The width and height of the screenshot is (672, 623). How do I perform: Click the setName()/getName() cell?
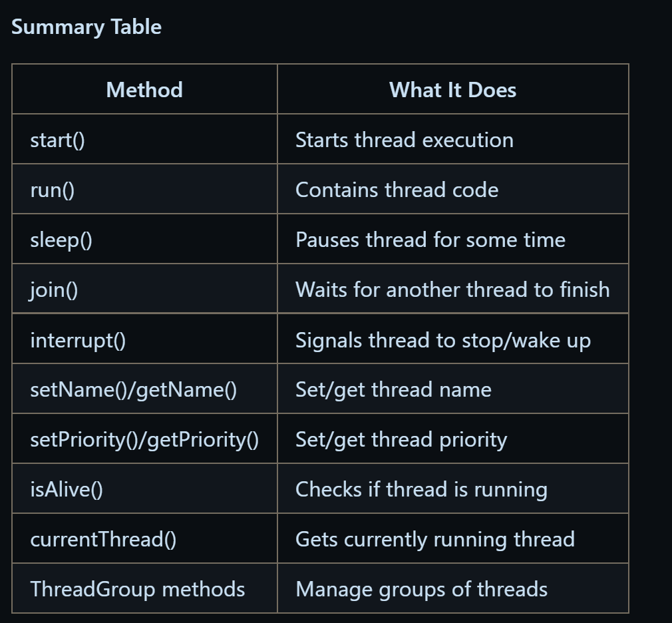tap(144, 389)
